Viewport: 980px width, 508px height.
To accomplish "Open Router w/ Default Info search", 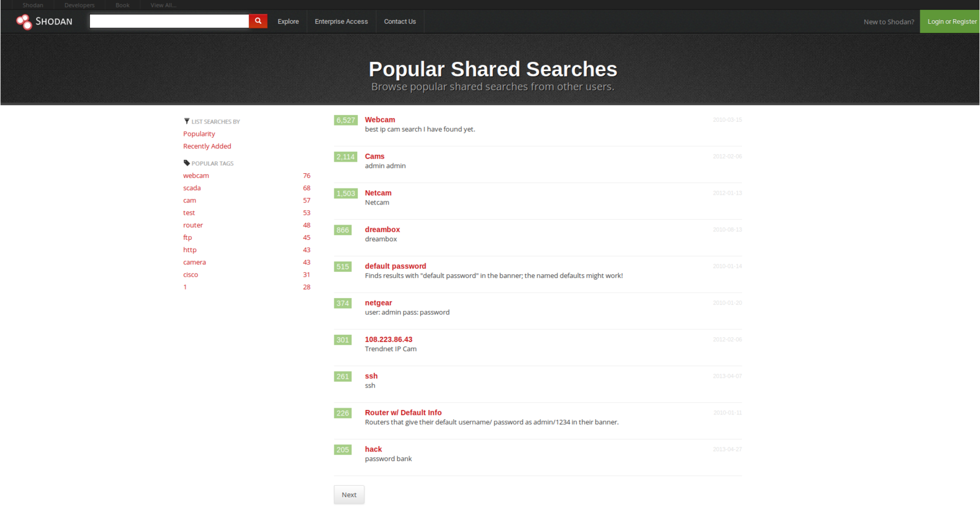I will [x=403, y=413].
